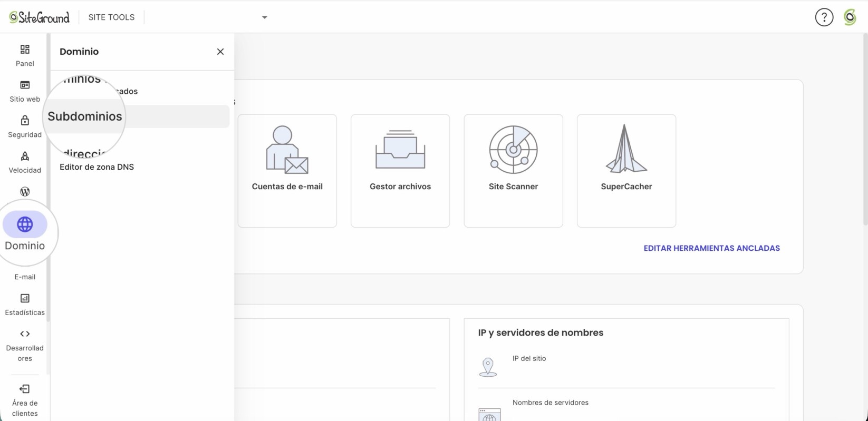Open the Gestor archivos tool card
The height and width of the screenshot is (421, 868).
(400, 171)
